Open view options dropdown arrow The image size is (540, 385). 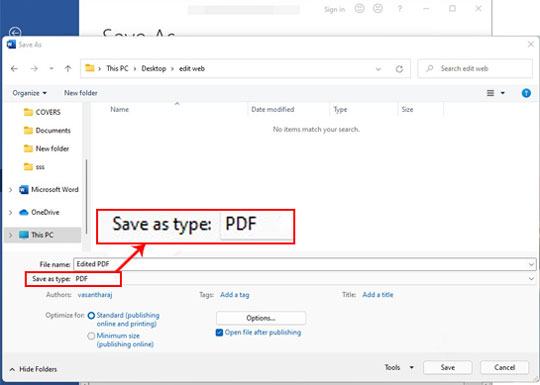[x=502, y=93]
